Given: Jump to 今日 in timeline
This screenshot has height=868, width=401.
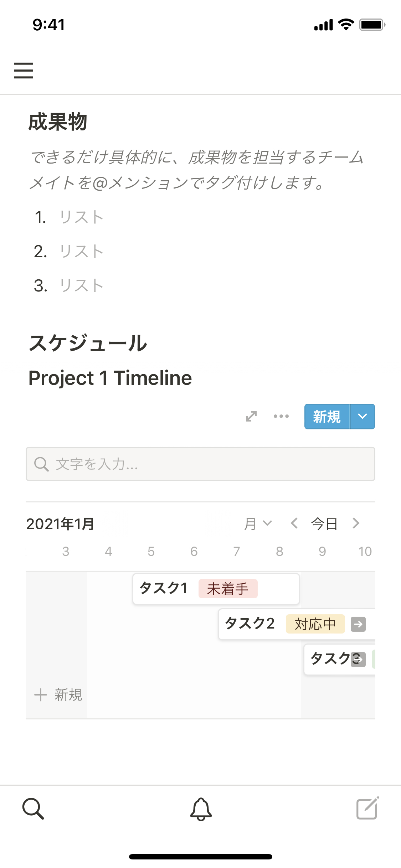Looking at the screenshot, I should [324, 524].
